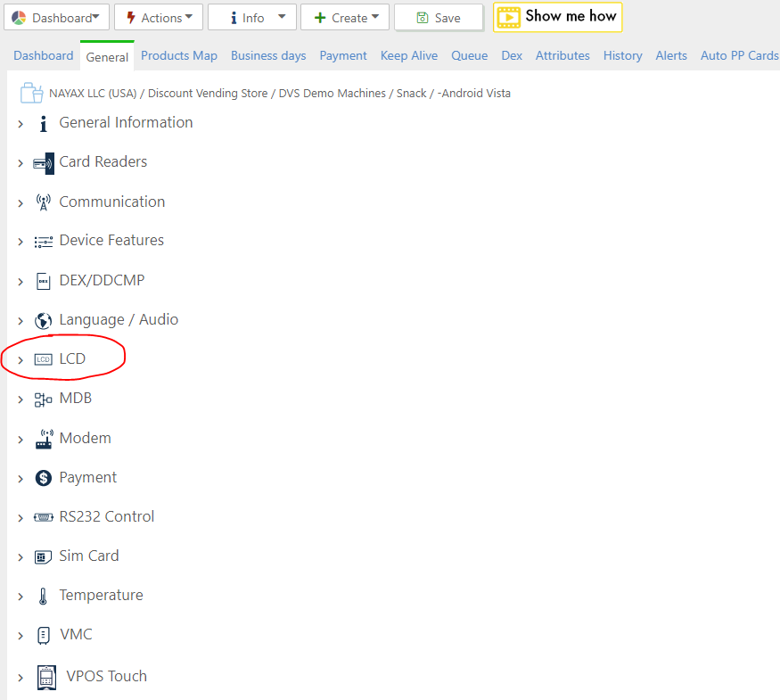The width and height of the screenshot is (780, 700).
Task: Click the Card Readers section icon
Action: pos(43,163)
